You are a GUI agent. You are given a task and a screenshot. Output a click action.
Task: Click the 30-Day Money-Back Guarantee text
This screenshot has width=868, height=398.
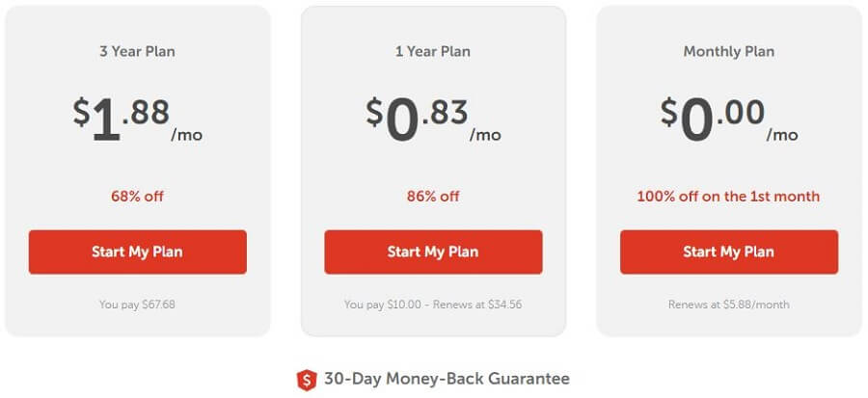[447, 379]
